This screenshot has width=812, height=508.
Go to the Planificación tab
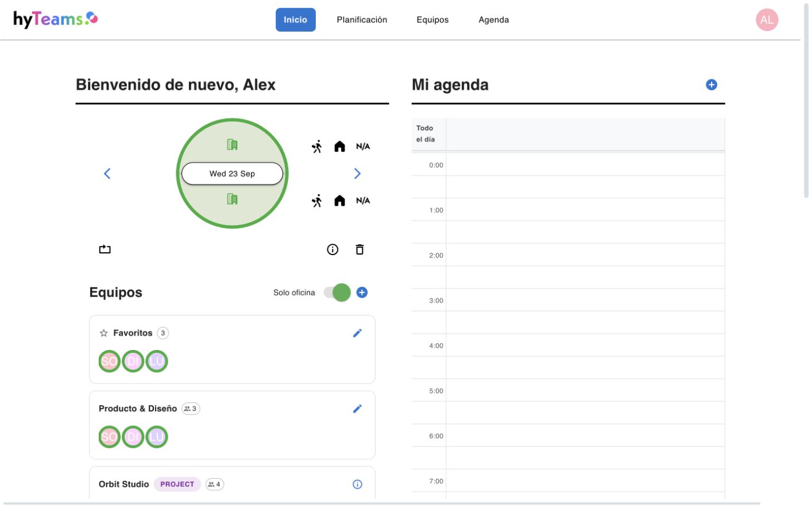point(362,20)
